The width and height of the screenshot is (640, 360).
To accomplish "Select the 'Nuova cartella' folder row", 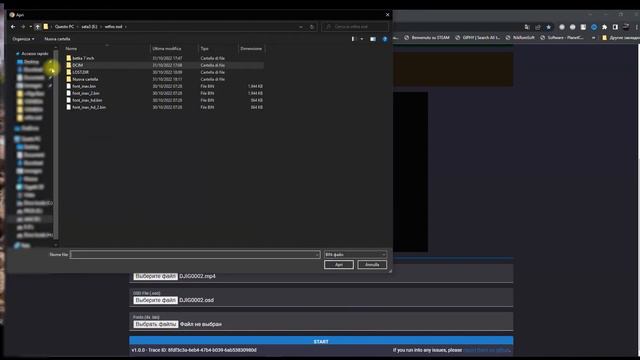I will (164, 79).
